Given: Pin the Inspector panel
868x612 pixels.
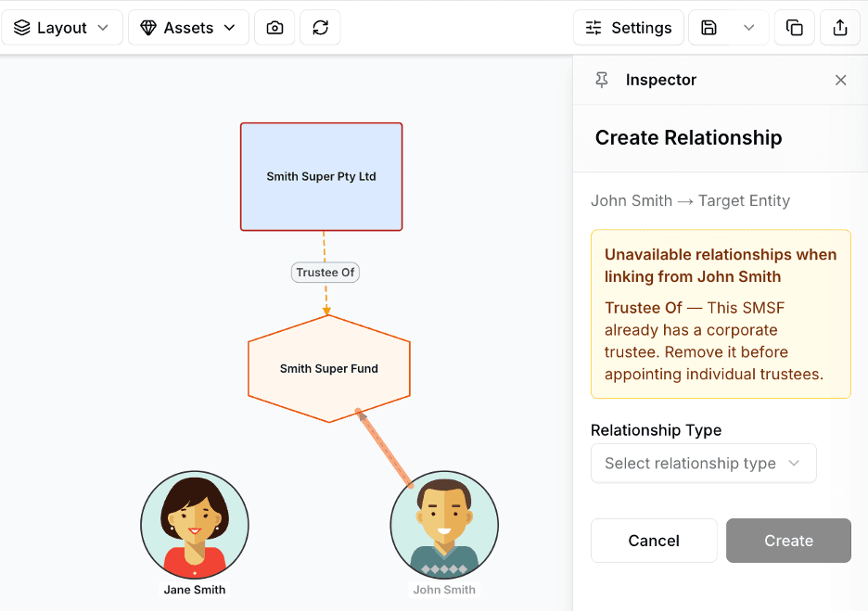Looking at the screenshot, I should click(x=602, y=80).
